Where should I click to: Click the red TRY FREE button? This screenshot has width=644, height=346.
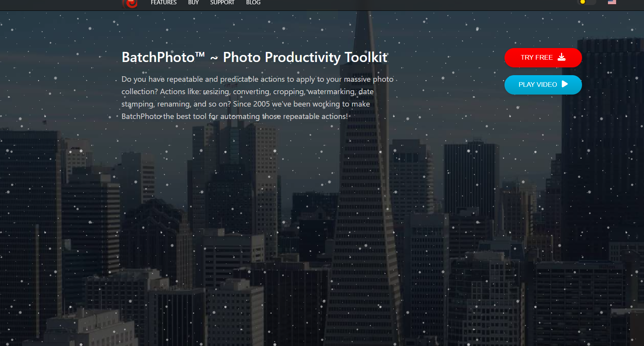[x=543, y=57]
